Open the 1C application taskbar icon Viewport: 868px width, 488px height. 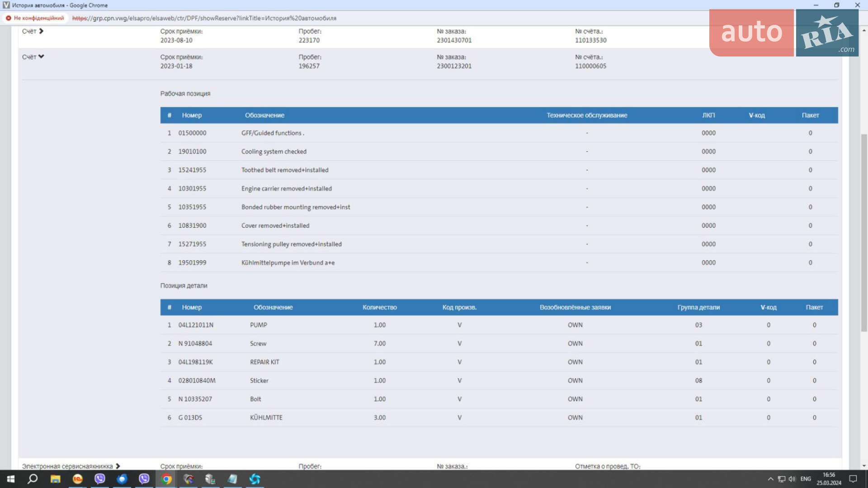[x=78, y=479]
